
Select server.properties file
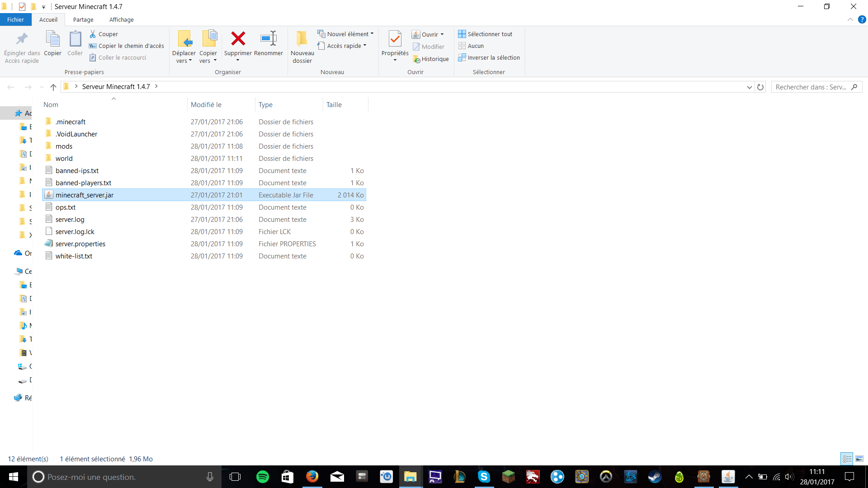(204, 244)
